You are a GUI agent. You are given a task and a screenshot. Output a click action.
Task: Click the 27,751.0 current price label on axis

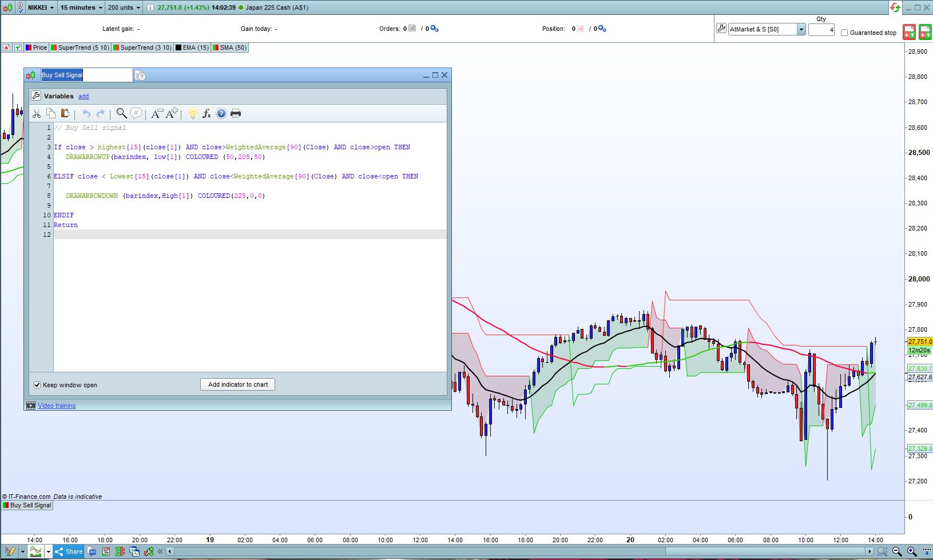(920, 341)
